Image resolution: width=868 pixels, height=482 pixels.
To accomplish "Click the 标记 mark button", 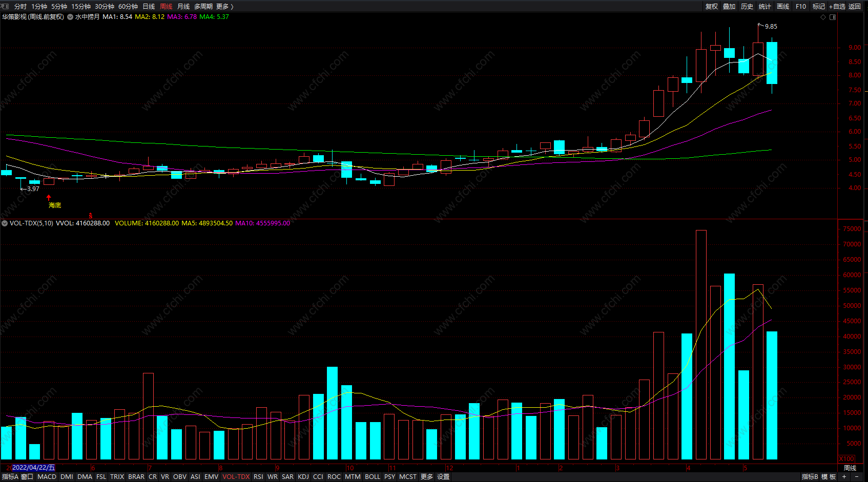I will [819, 7].
